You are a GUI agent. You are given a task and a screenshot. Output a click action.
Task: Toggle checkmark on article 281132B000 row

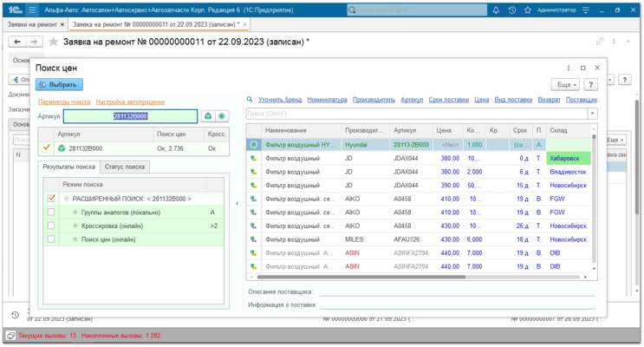pyautogui.click(x=47, y=147)
